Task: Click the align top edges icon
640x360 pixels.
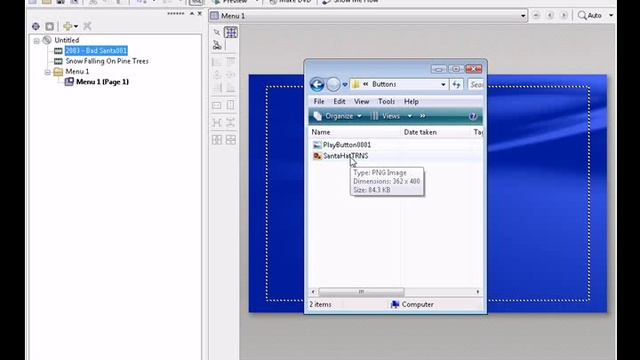Action: (x=231, y=62)
